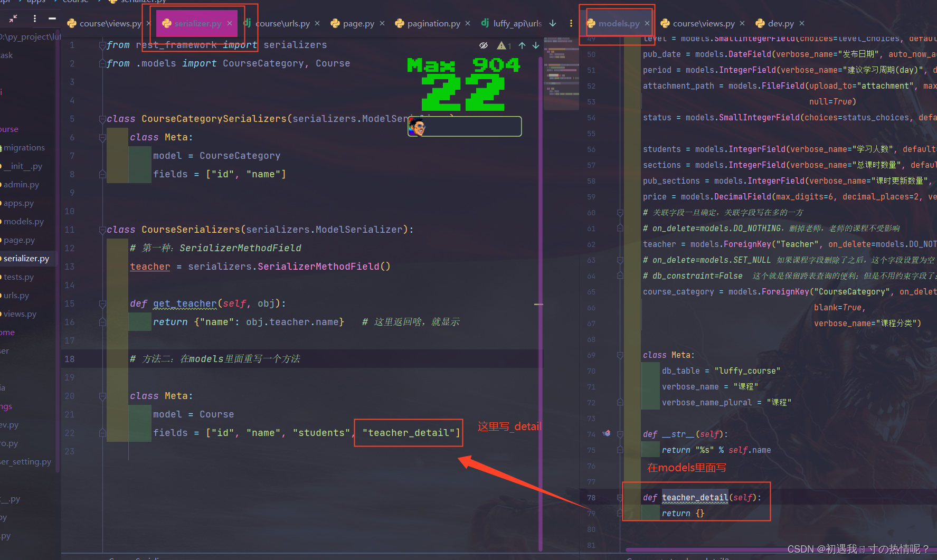Image resolution: width=937 pixels, height=560 pixels.
Task: Select models.py in project tree
Action: [x=24, y=222]
